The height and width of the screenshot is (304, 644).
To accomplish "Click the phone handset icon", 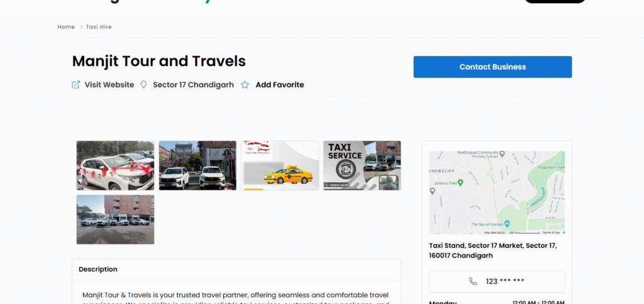I will (473, 281).
